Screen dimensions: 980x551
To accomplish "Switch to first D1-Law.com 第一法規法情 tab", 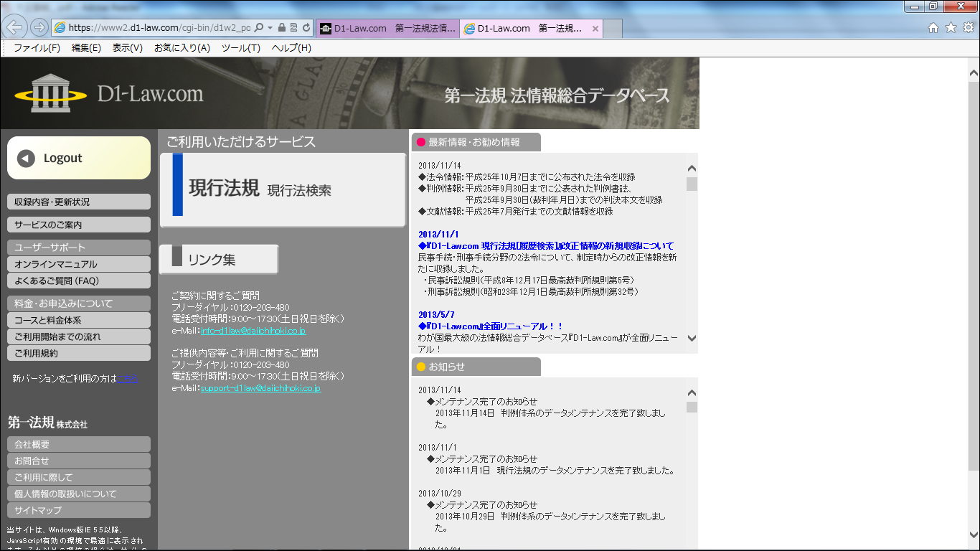I will 387,29.
